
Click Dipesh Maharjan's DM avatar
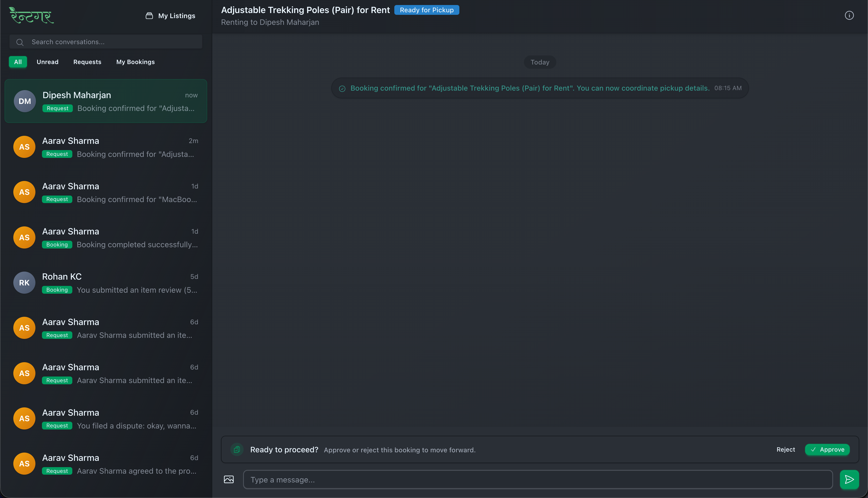(25, 101)
